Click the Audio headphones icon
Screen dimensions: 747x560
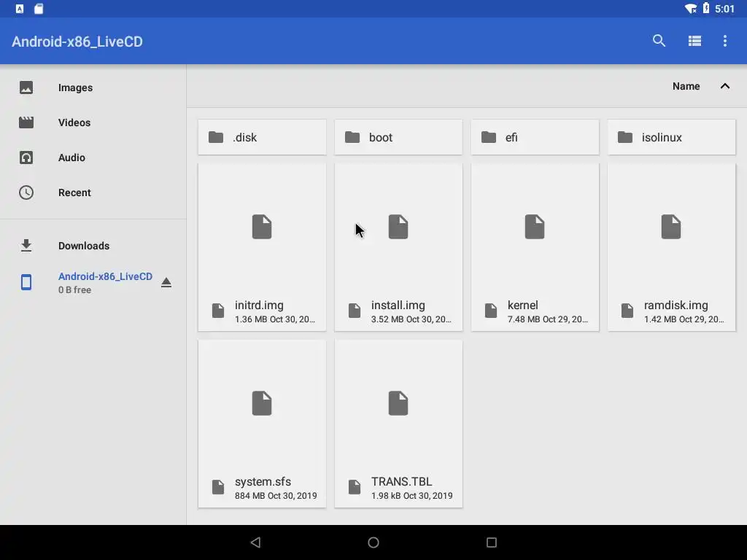point(26,157)
